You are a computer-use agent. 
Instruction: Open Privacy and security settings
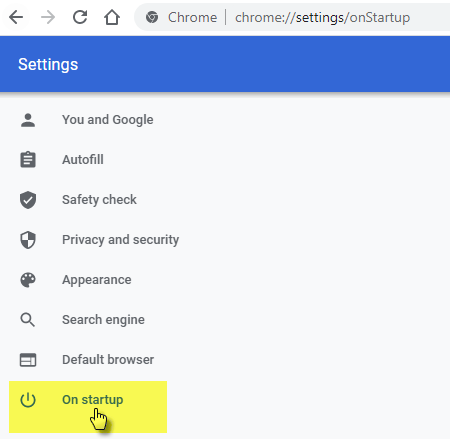[121, 240]
